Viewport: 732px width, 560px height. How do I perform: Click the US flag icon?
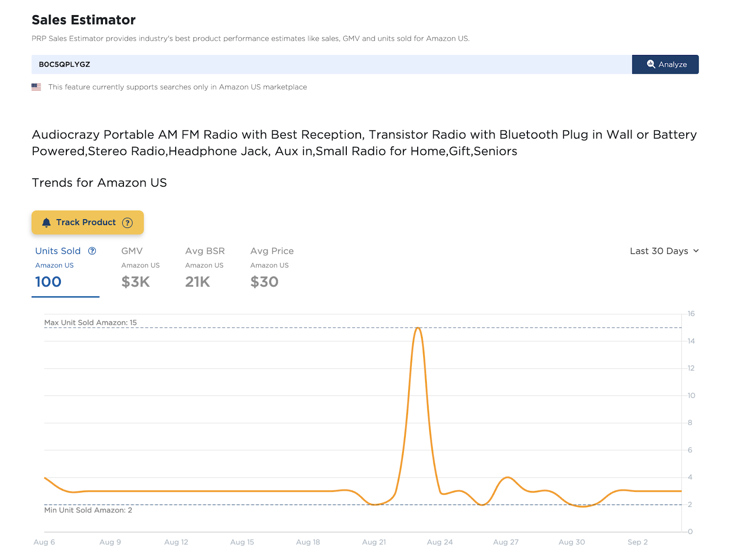coord(36,87)
